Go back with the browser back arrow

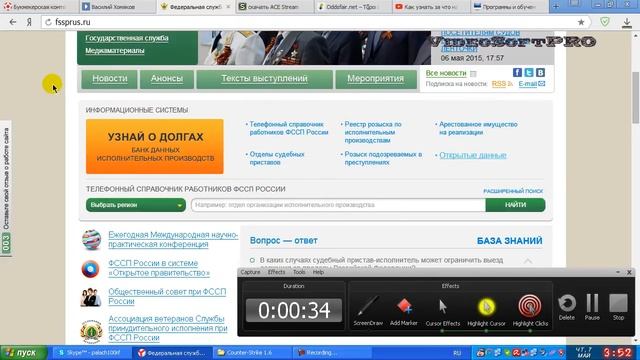point(13,22)
